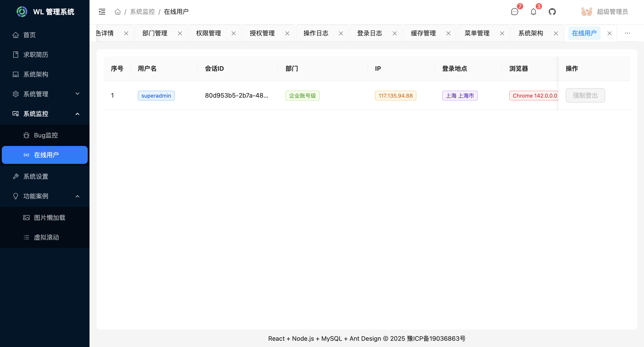Screen dimensions: 644x347
Task: Select the Bug监控 bug icon in sidebar
Action: click(x=26, y=135)
